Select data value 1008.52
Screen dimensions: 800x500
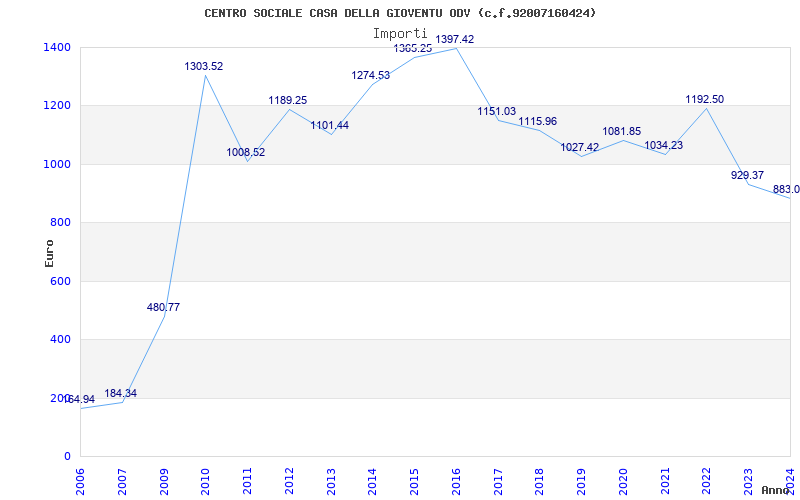(x=246, y=153)
